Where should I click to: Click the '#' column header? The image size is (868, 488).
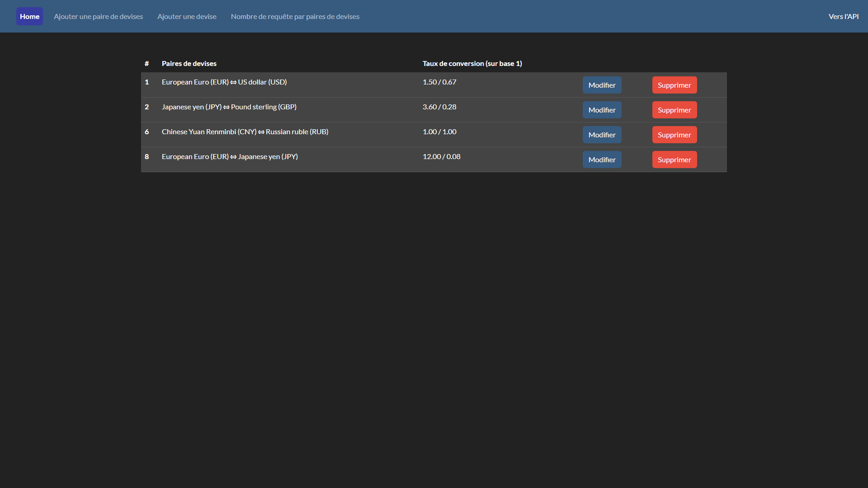point(146,63)
